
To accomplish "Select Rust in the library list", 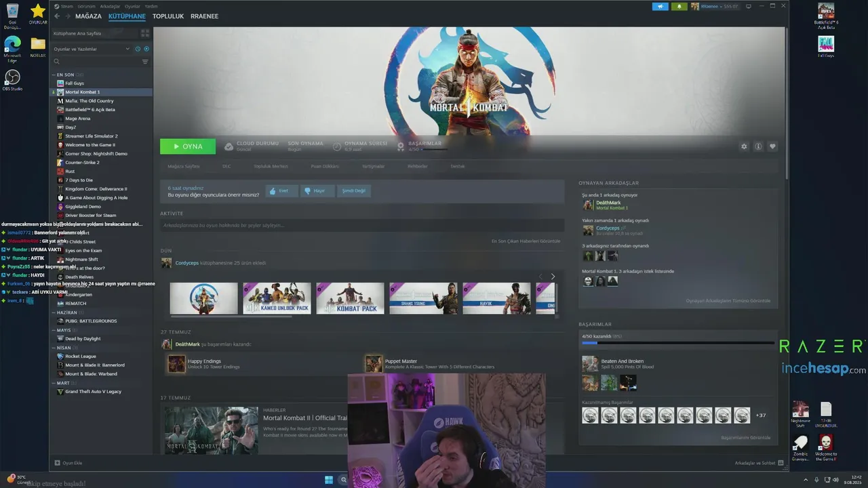I will click(102, 171).
